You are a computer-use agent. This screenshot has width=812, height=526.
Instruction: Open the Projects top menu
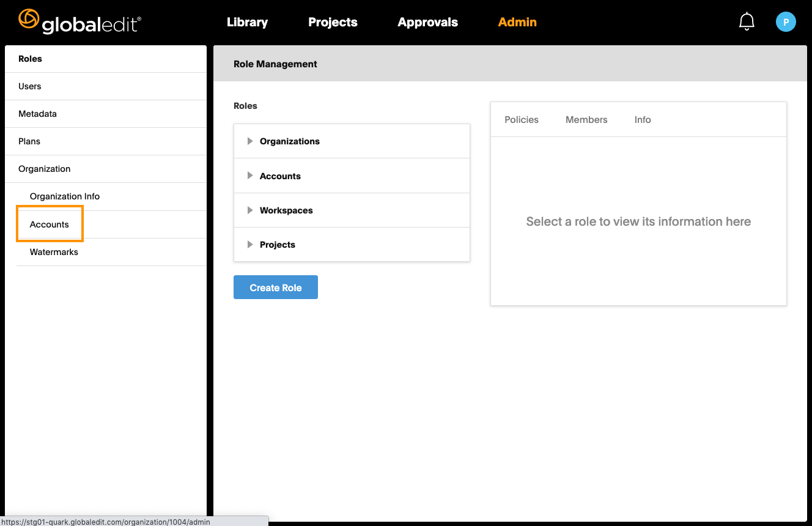333,22
